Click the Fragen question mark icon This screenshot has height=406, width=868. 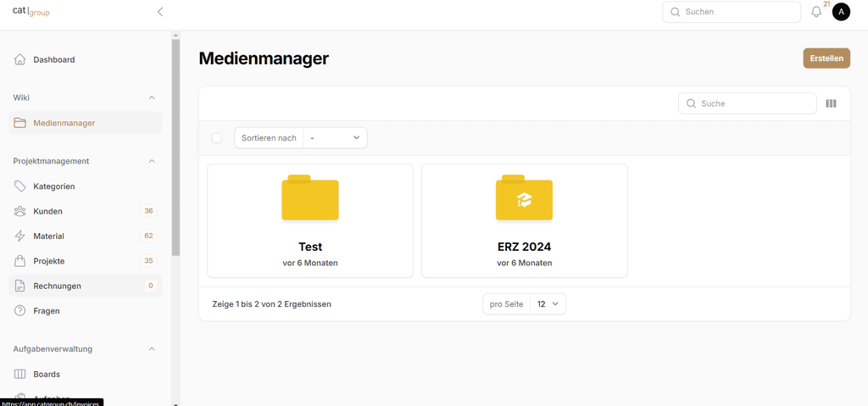[x=20, y=311]
